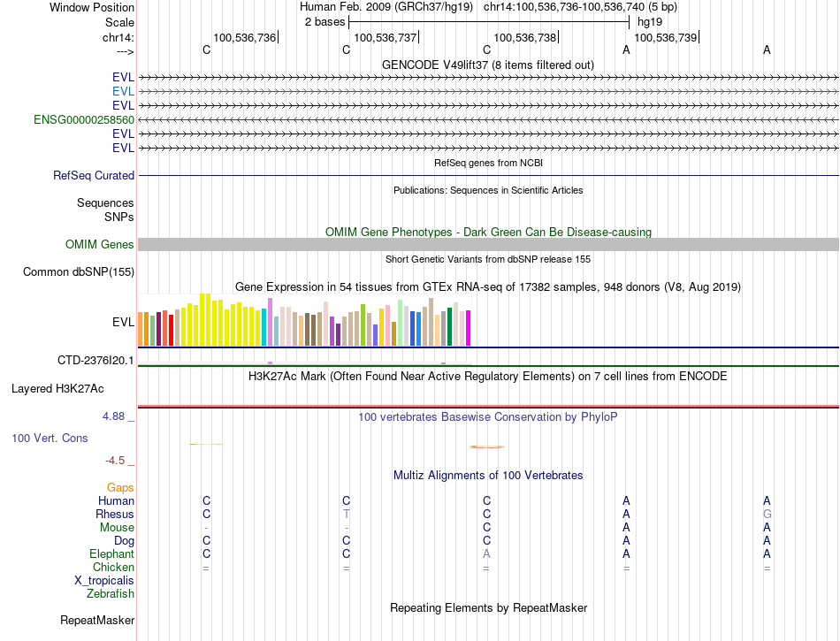Open the GENCODE V49lift37 track title
This screenshot has width=840, height=641.
point(488,65)
